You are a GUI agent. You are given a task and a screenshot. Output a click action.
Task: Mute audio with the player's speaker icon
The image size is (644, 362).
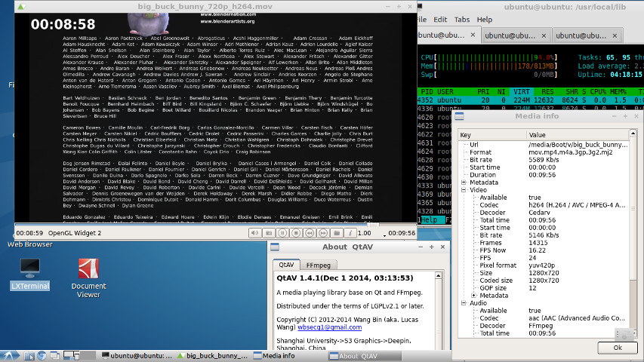click(x=255, y=233)
